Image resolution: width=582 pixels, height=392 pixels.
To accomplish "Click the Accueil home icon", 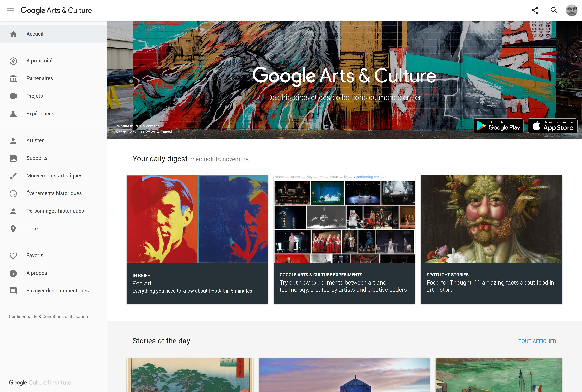I will pos(13,34).
